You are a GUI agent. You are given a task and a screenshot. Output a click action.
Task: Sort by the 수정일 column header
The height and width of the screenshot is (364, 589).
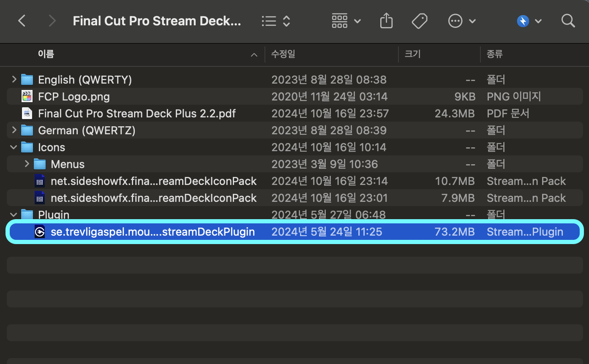(283, 54)
